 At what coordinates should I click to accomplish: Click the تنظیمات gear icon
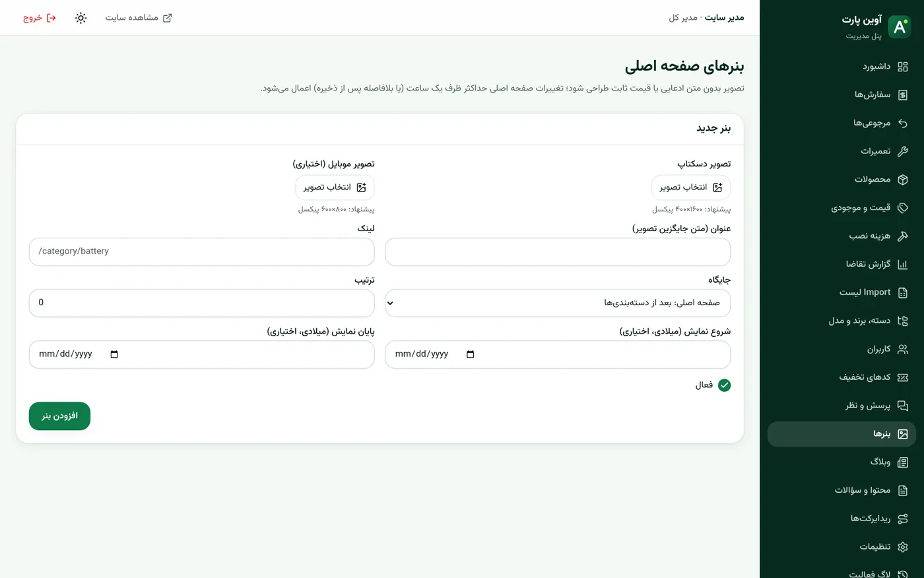pos(903,547)
